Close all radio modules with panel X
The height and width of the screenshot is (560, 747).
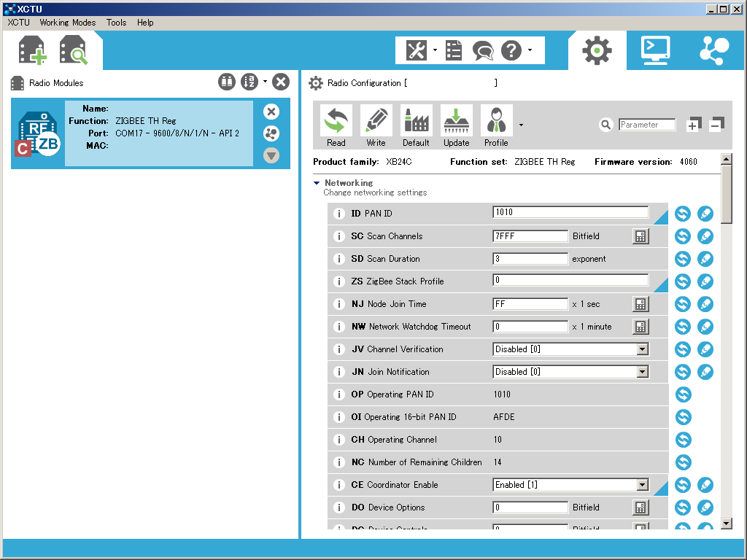click(281, 82)
